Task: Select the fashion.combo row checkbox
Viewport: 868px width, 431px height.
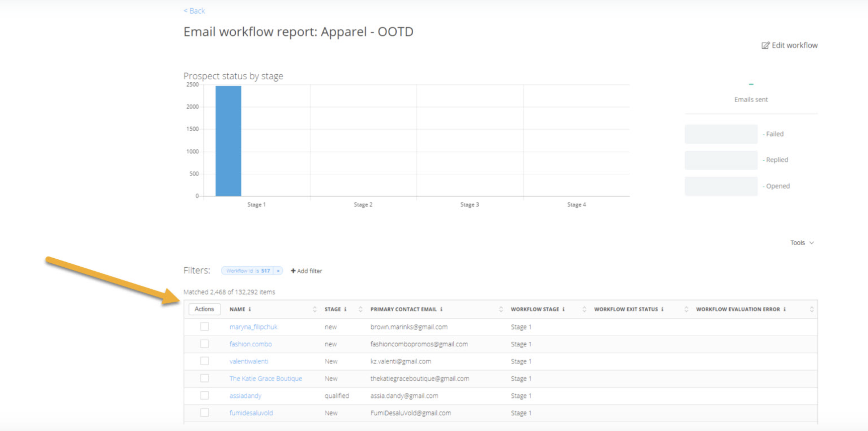Action: pyautogui.click(x=204, y=344)
